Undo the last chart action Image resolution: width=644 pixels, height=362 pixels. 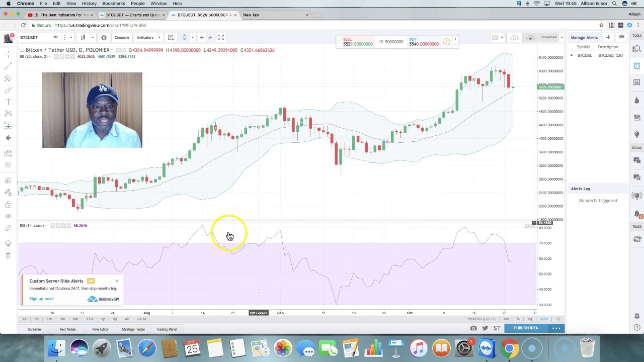point(202,37)
